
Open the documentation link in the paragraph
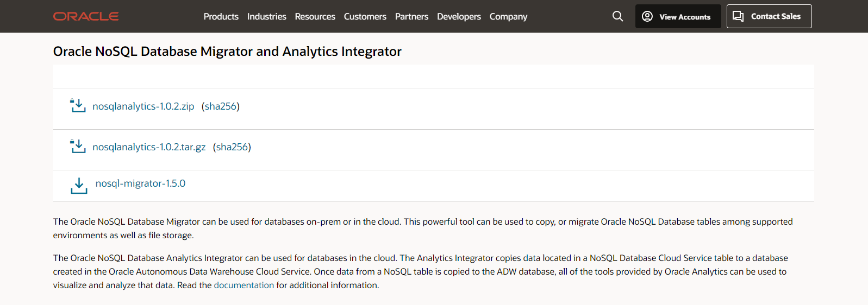(243, 285)
